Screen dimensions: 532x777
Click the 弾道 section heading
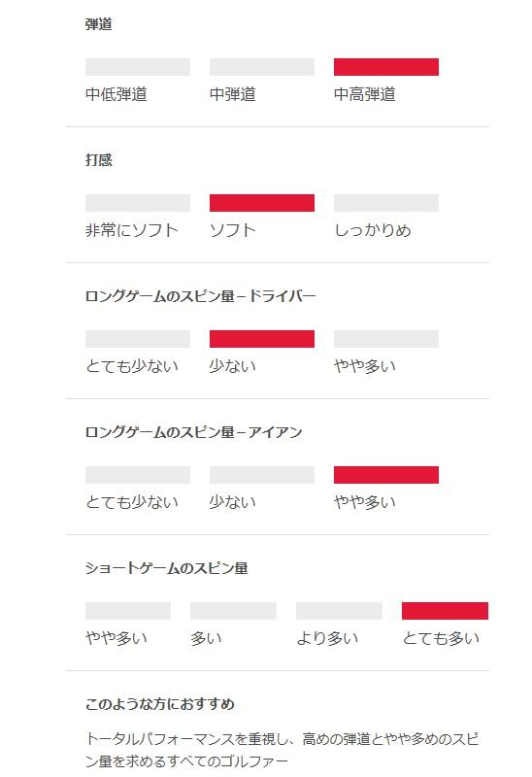(x=99, y=24)
